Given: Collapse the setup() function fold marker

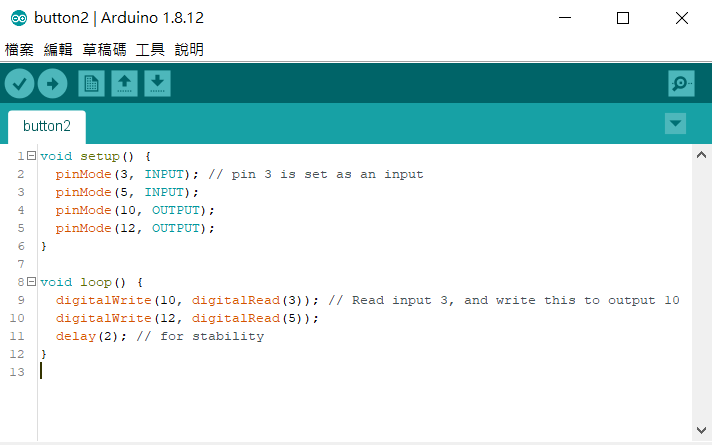Looking at the screenshot, I should coord(32,156).
